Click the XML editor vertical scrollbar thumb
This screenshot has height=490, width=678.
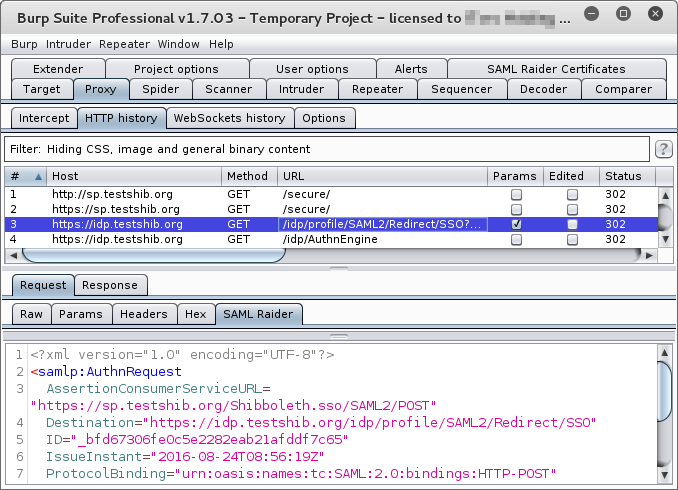tap(664, 391)
